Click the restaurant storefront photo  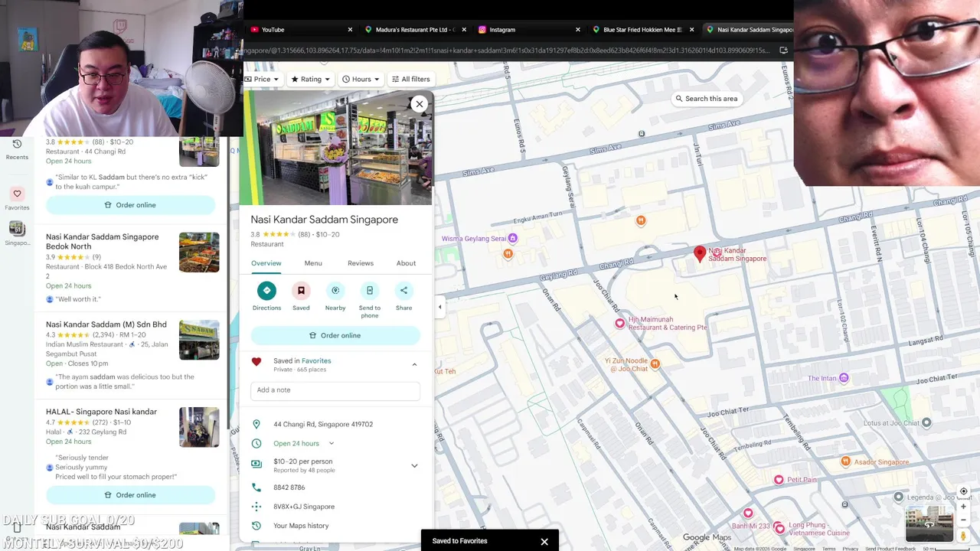coord(335,149)
